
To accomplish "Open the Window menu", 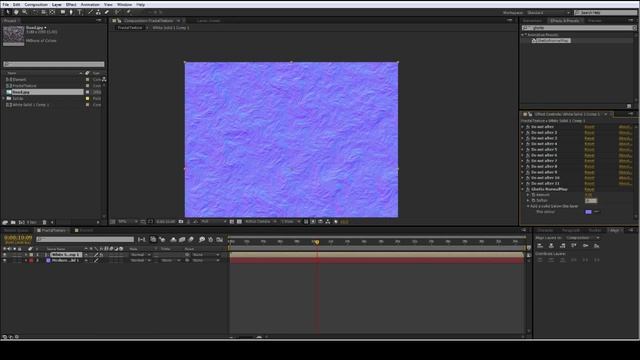I will tap(124, 4).
